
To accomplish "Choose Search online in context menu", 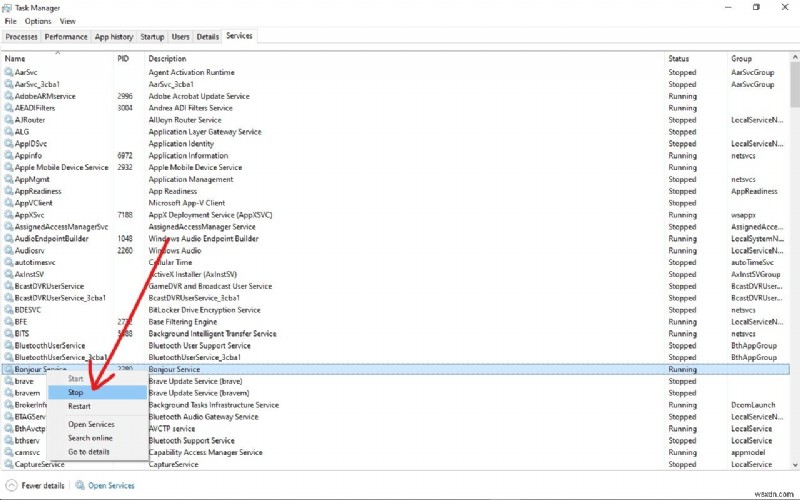I will [x=97, y=438].
